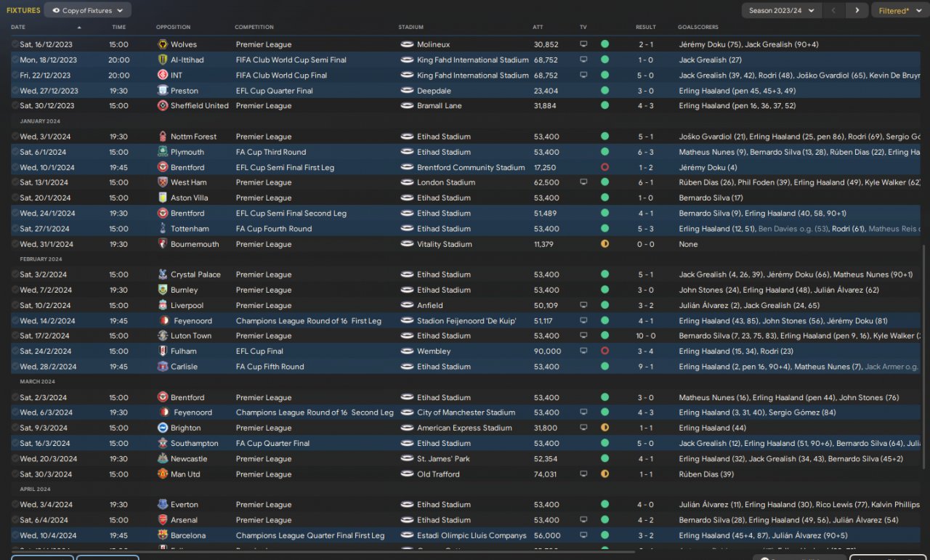Sort by the Att column header

(538, 27)
